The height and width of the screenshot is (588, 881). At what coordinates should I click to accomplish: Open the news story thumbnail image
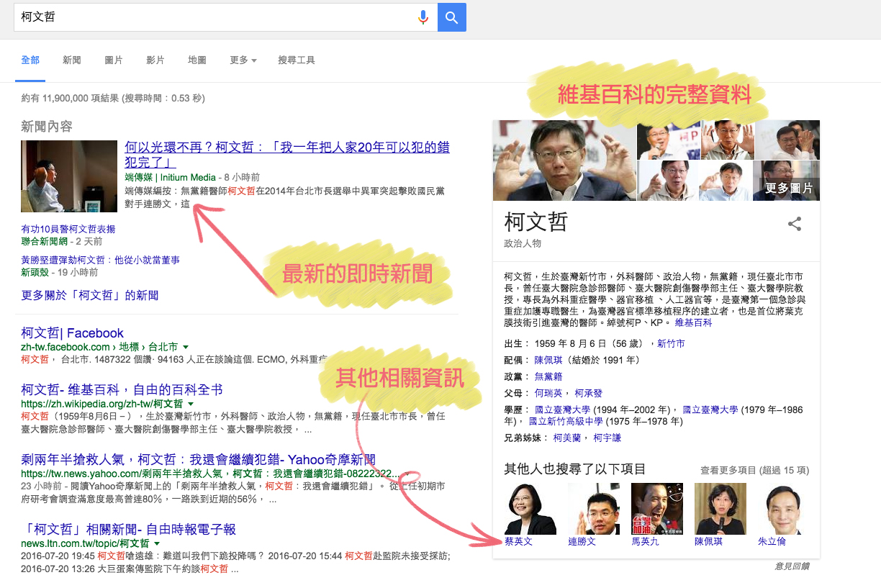click(x=69, y=176)
